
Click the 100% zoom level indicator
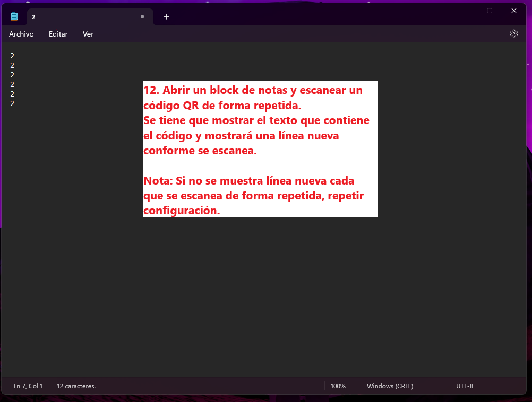tap(338, 386)
